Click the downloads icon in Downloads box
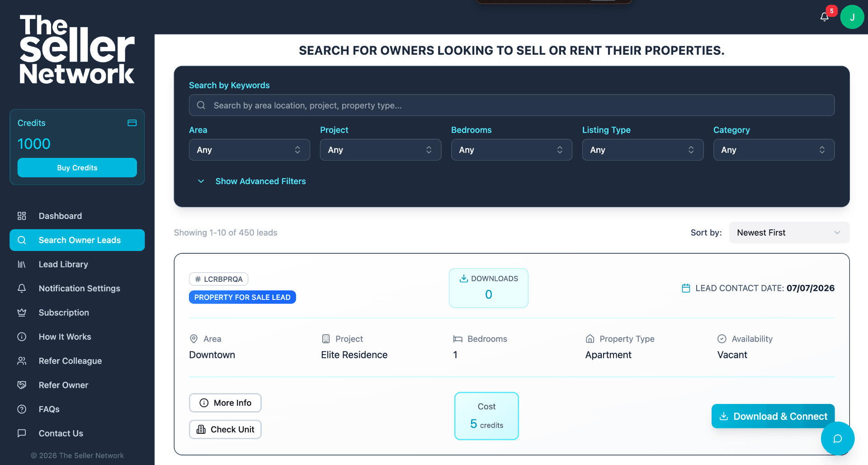This screenshot has width=868, height=465. click(x=464, y=279)
